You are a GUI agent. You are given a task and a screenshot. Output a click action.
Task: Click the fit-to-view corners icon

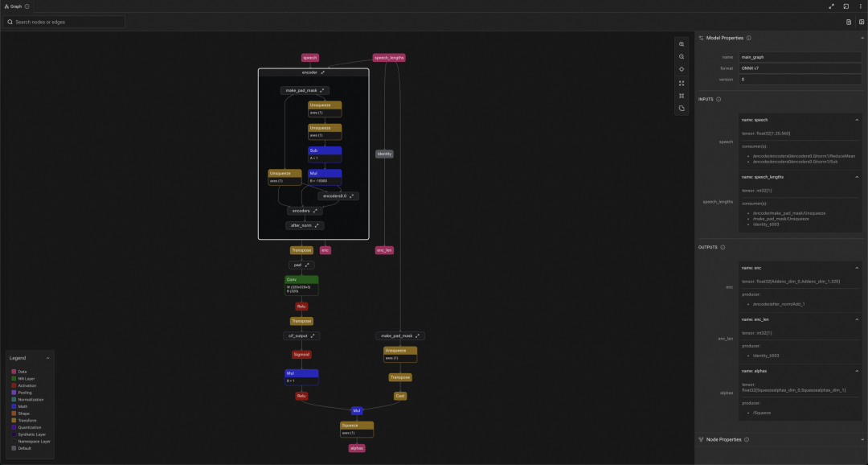[x=682, y=83]
